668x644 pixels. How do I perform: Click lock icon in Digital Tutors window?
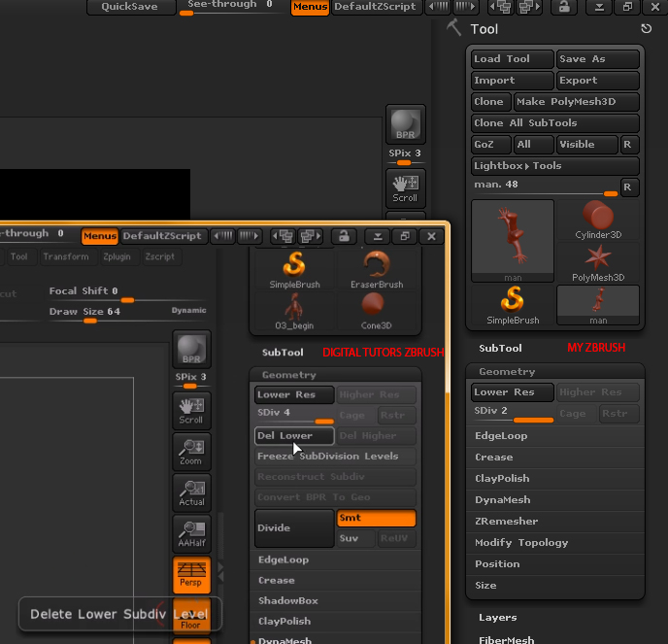click(344, 236)
